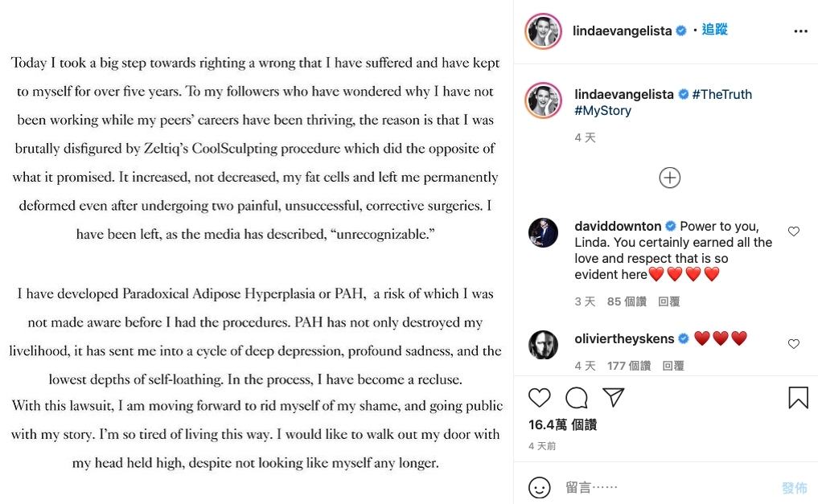This screenshot has width=818, height=504.
Task: Open the comment bubble icon
Action: [x=577, y=397]
